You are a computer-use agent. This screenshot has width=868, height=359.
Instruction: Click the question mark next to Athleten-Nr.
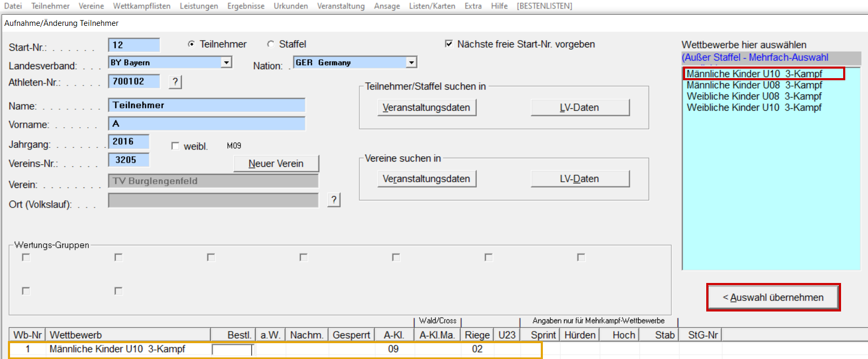(x=175, y=82)
